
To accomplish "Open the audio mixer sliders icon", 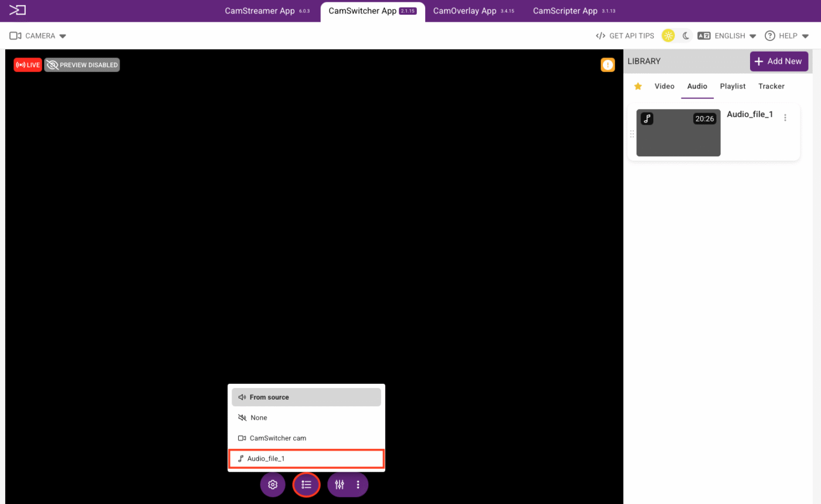I will pos(340,485).
